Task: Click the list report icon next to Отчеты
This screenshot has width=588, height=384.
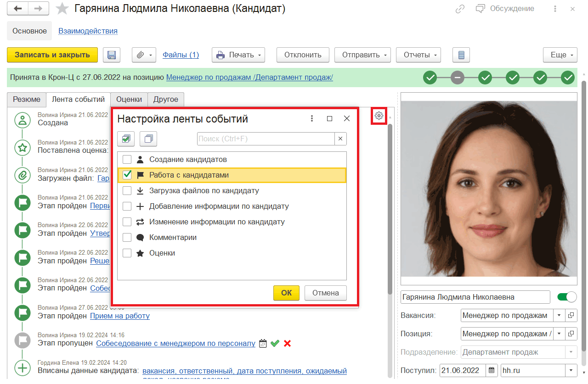Action: point(461,55)
